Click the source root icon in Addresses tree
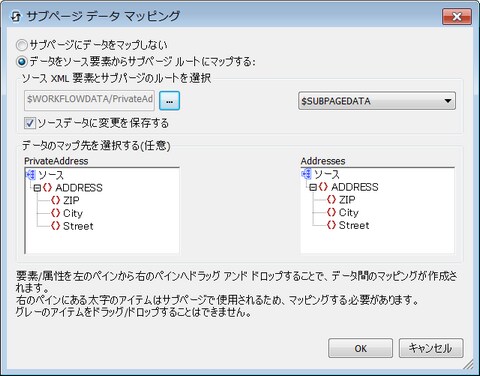Screen dimensions: 480x376 point(306,174)
